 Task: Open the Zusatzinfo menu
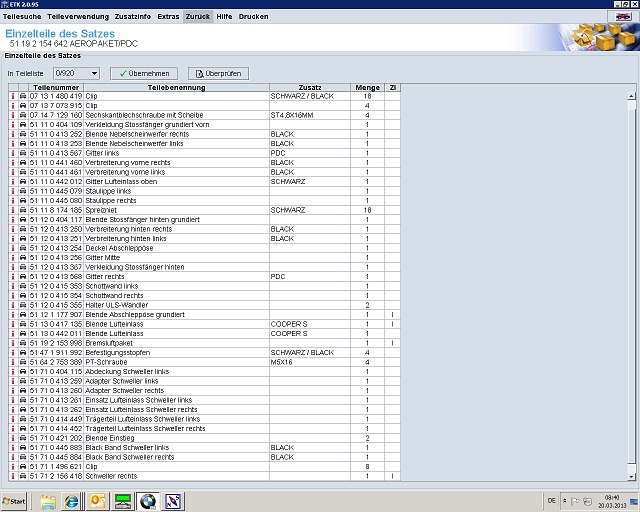(x=131, y=19)
